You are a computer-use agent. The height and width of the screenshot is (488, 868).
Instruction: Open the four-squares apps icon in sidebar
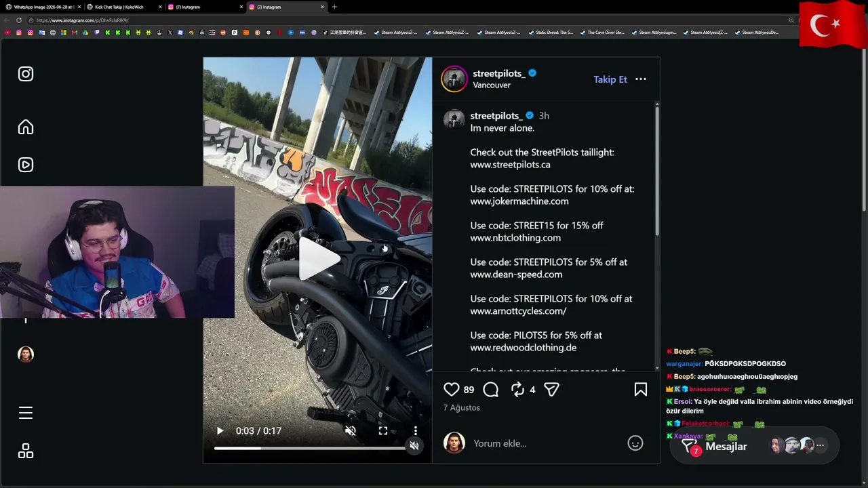[x=26, y=451]
